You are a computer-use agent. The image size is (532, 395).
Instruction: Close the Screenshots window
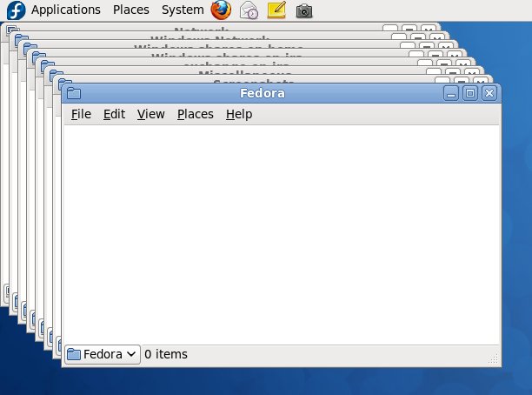[x=481, y=81]
